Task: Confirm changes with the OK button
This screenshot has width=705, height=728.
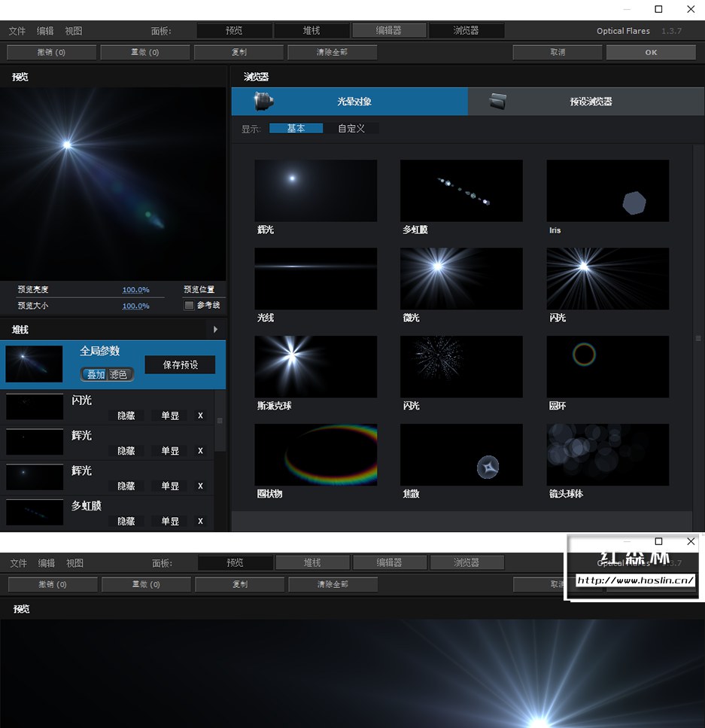Action: point(651,52)
